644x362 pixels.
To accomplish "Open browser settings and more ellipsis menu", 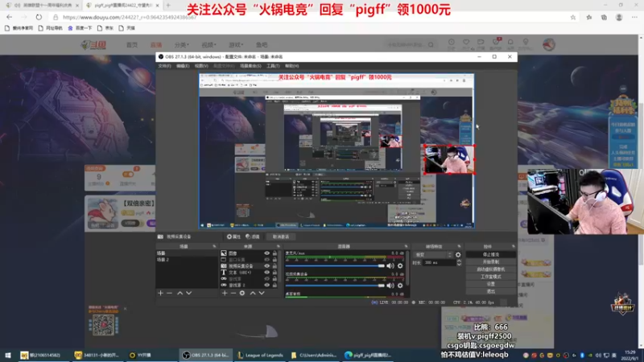I will coord(634,17).
